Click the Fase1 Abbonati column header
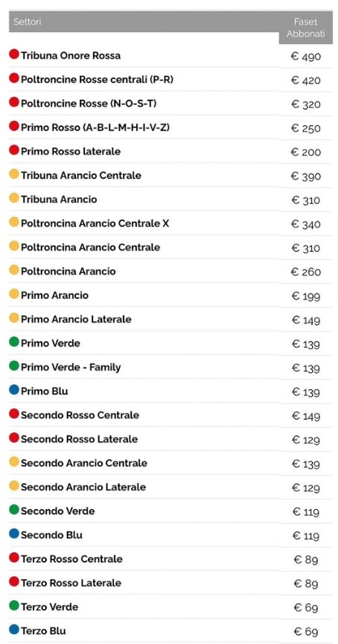Screen dimensions: 338x644 [x=305, y=28]
